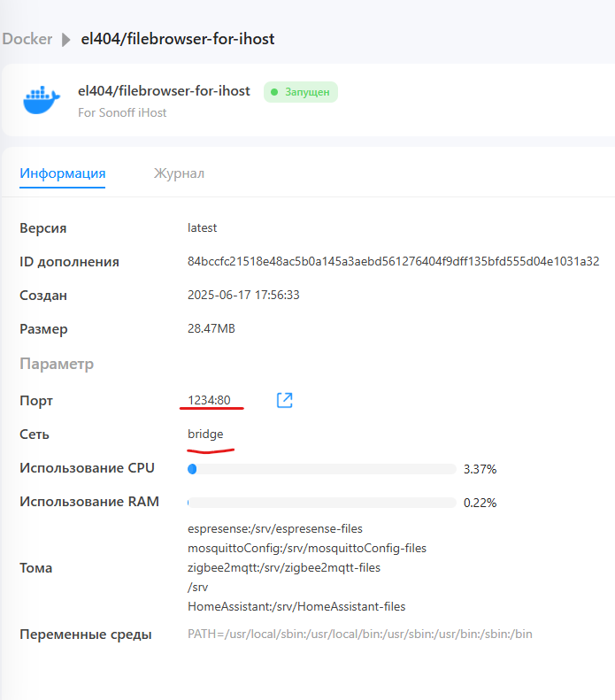
Task: Click the add-on ID hash value
Action: click(393, 261)
